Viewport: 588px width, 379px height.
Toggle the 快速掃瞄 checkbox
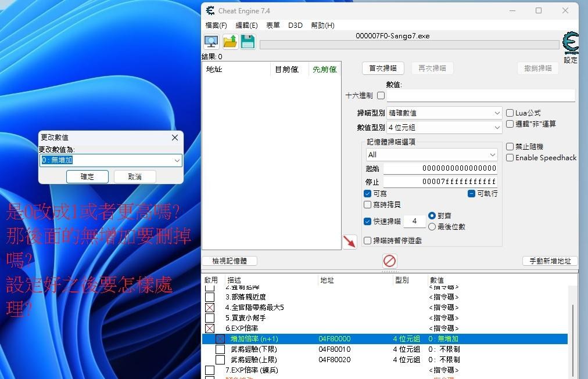[x=367, y=221]
